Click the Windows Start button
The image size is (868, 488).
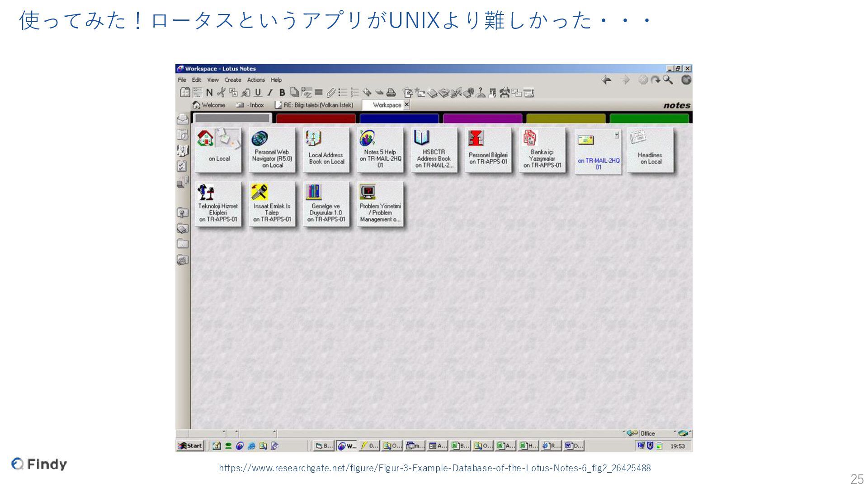tap(190, 446)
